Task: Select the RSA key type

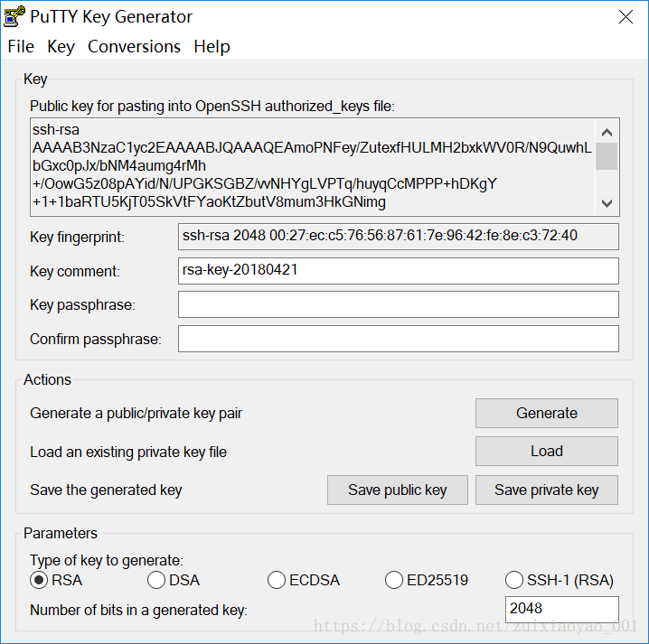Action: pyautogui.click(x=39, y=580)
